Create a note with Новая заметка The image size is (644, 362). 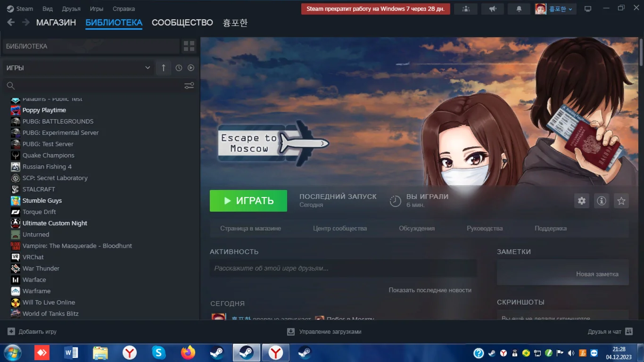(x=597, y=274)
